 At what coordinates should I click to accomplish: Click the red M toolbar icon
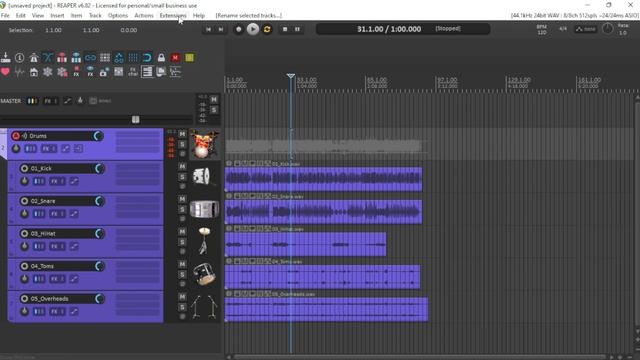click(175, 58)
